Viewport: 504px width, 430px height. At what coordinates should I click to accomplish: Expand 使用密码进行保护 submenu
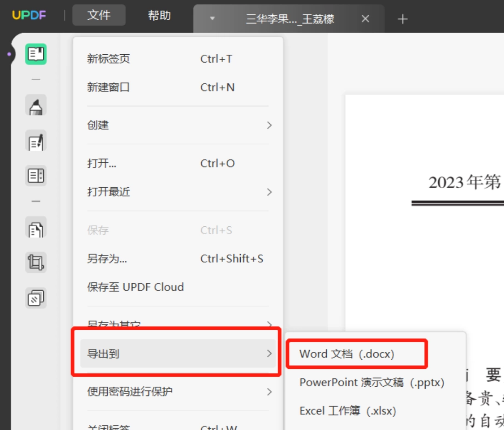pyautogui.click(x=178, y=391)
